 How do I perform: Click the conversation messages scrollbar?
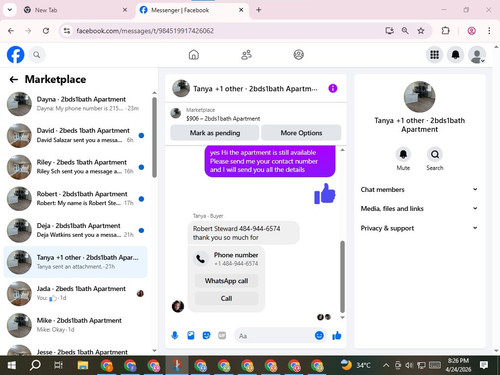pos(342,277)
